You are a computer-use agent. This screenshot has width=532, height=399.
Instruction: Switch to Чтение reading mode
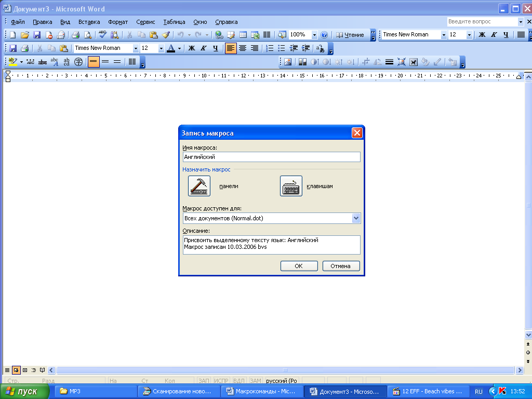[x=350, y=35]
